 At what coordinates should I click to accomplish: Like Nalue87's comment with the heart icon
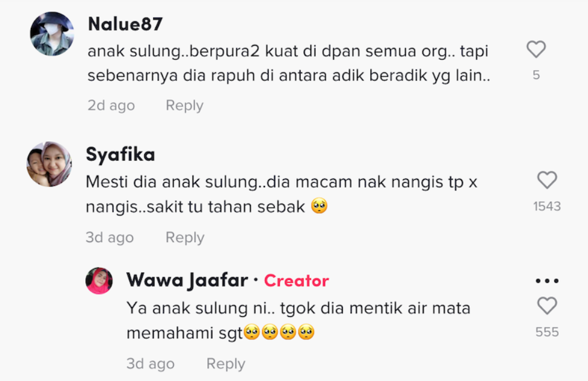point(536,49)
